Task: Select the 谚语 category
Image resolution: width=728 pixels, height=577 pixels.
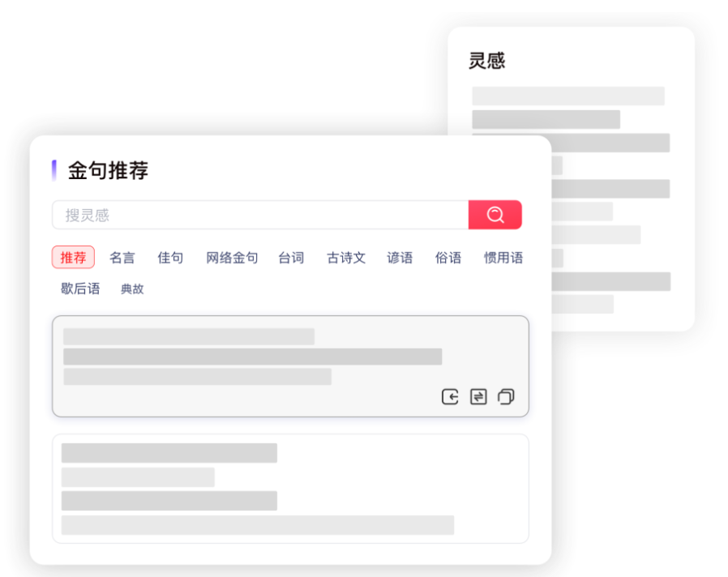Action: coord(400,258)
